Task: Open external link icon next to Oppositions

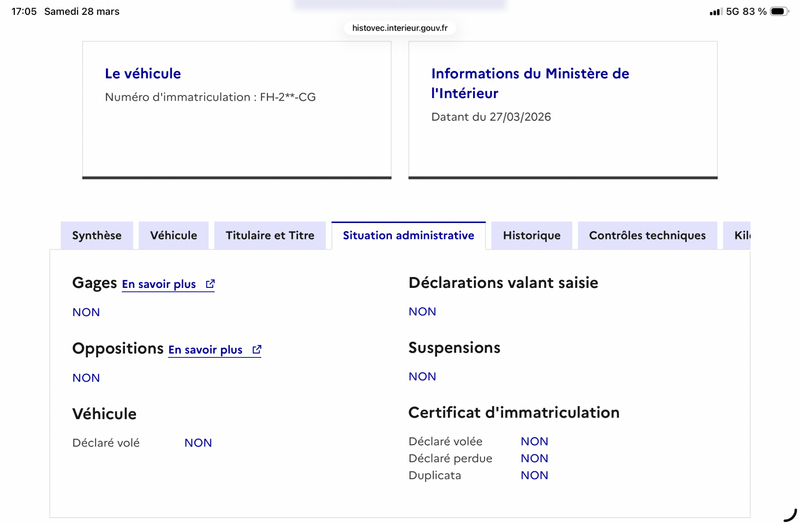Action: 257,350
